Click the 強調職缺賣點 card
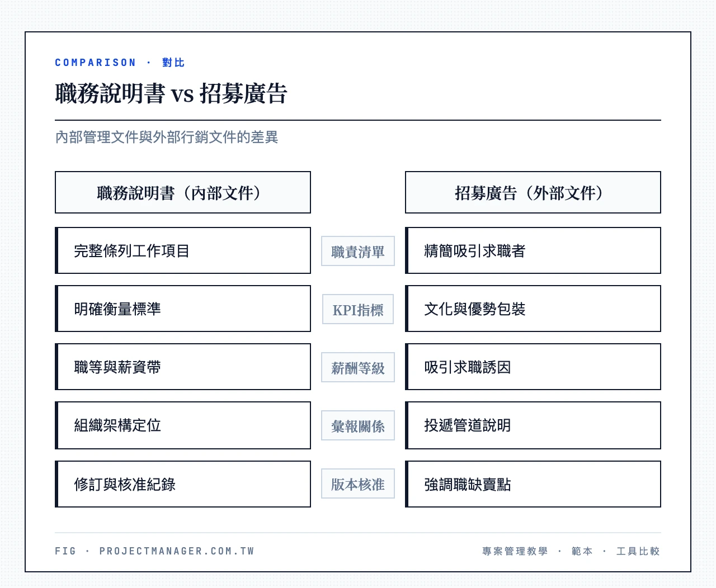 tap(533, 484)
